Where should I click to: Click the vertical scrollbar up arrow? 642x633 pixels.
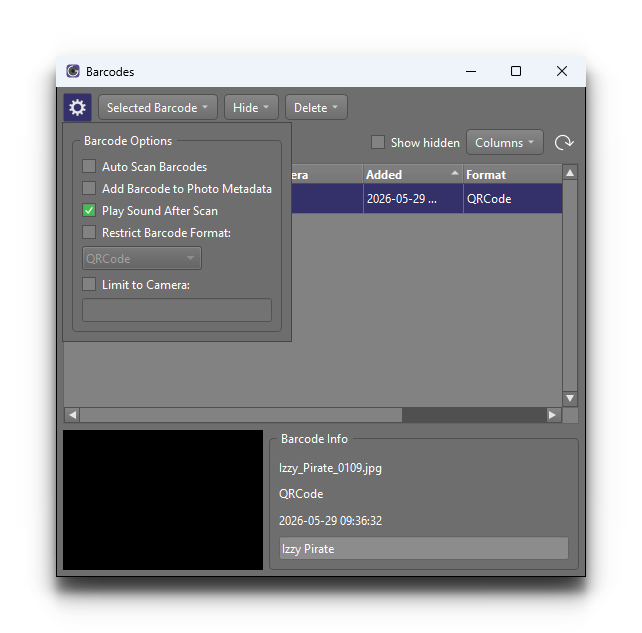(x=570, y=173)
